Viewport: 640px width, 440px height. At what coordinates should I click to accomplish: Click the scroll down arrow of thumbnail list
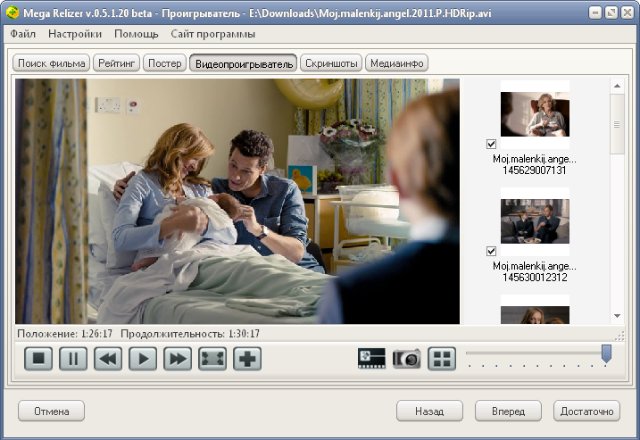[x=617, y=316]
